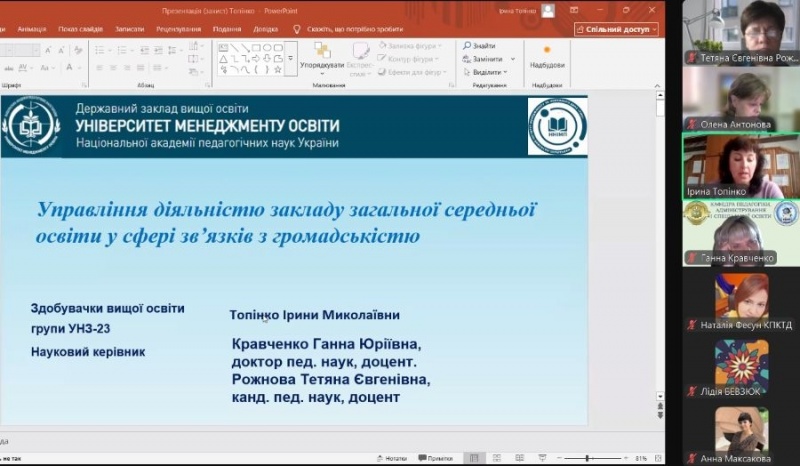
Task: Switch to Slide Sorter view in status bar
Action: point(497,458)
